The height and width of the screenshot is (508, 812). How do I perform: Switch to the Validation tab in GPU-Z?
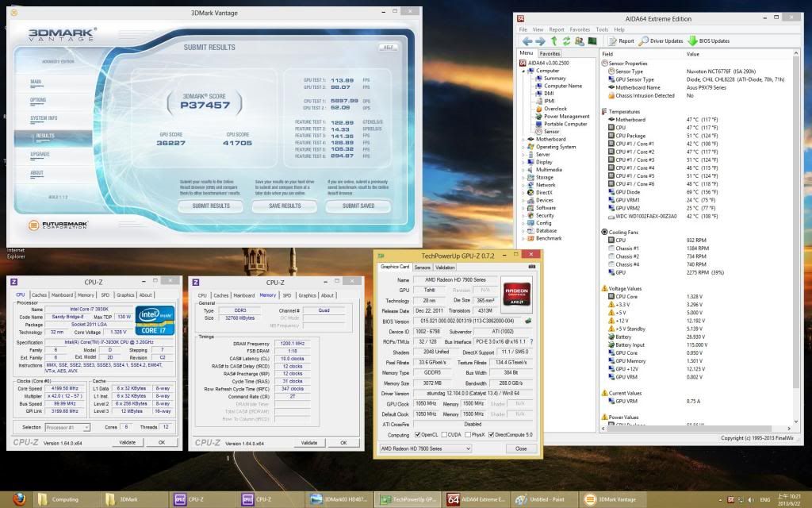pyautogui.click(x=445, y=267)
